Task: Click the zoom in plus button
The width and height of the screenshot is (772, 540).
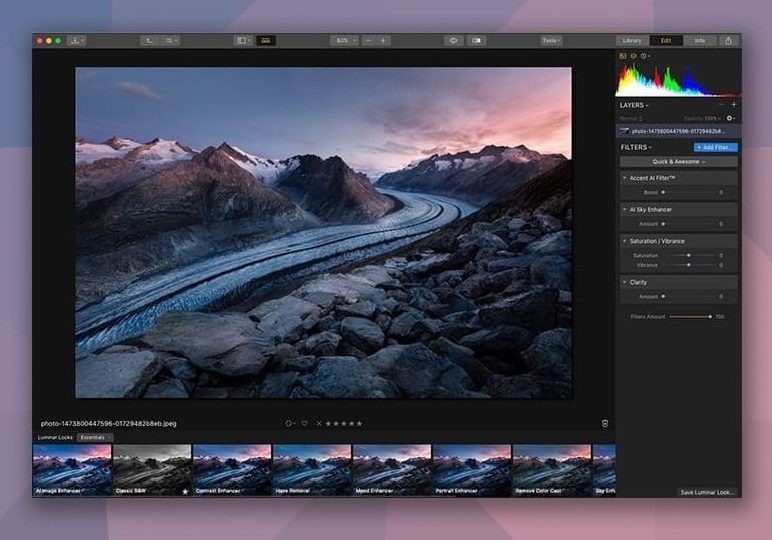Action: (x=384, y=41)
